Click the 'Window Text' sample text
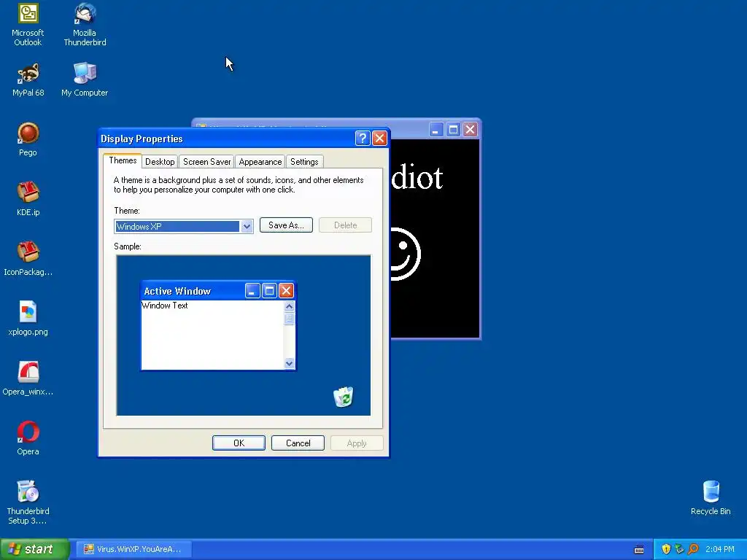The height and width of the screenshot is (560, 747). point(165,306)
